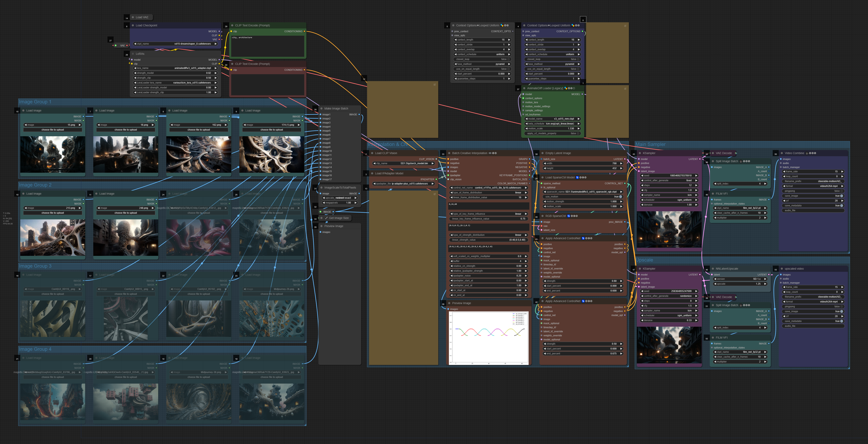Click right arrow of context_length in Context Options node 5
Screen dimensions: 868x444
click(509, 40)
